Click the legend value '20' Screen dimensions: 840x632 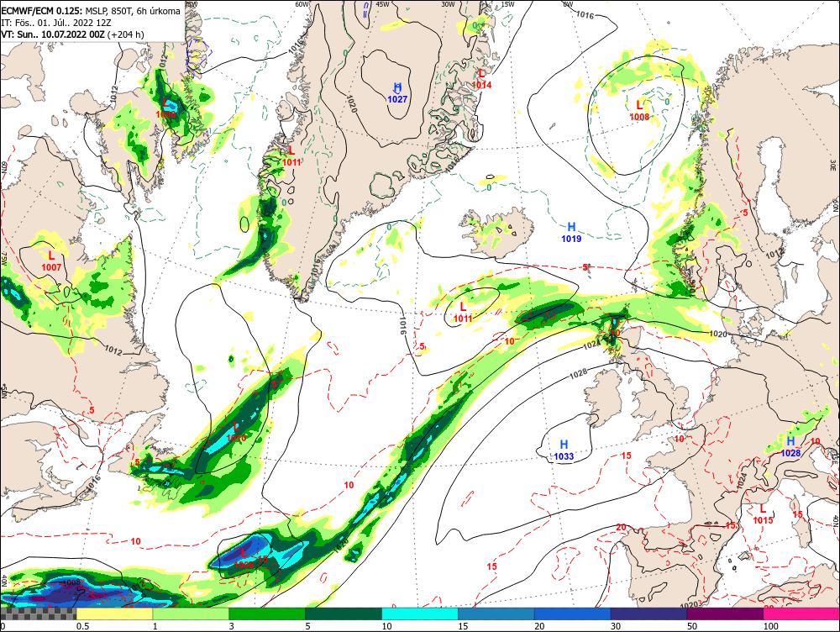coord(540,626)
